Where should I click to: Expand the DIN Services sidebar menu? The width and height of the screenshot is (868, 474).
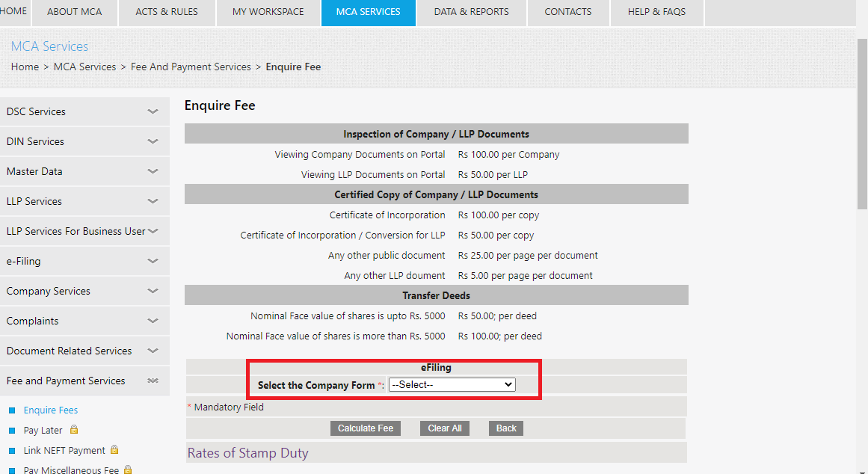[x=153, y=141]
